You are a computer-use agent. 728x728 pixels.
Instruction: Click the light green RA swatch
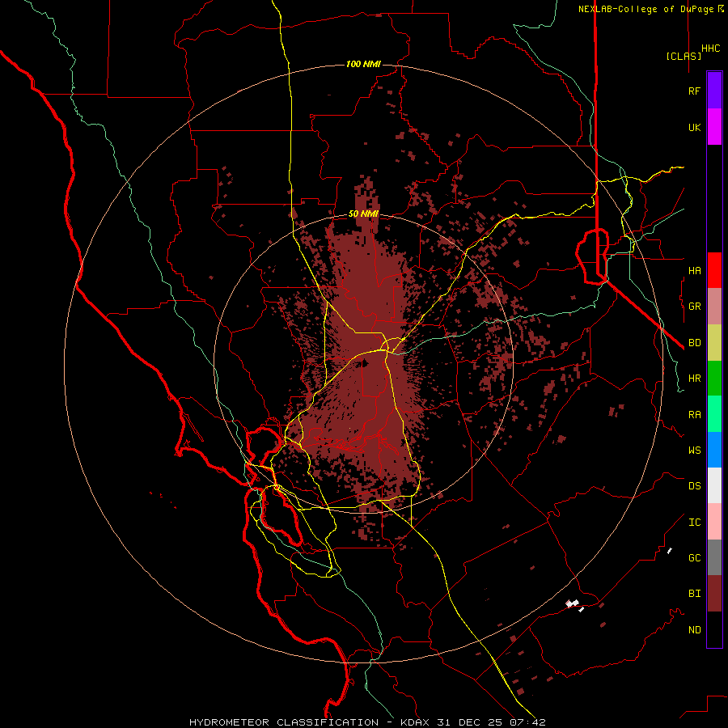[x=714, y=414]
